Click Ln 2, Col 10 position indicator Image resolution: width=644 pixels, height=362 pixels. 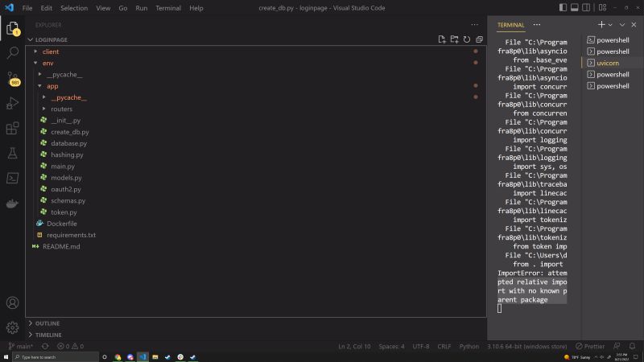(354, 347)
